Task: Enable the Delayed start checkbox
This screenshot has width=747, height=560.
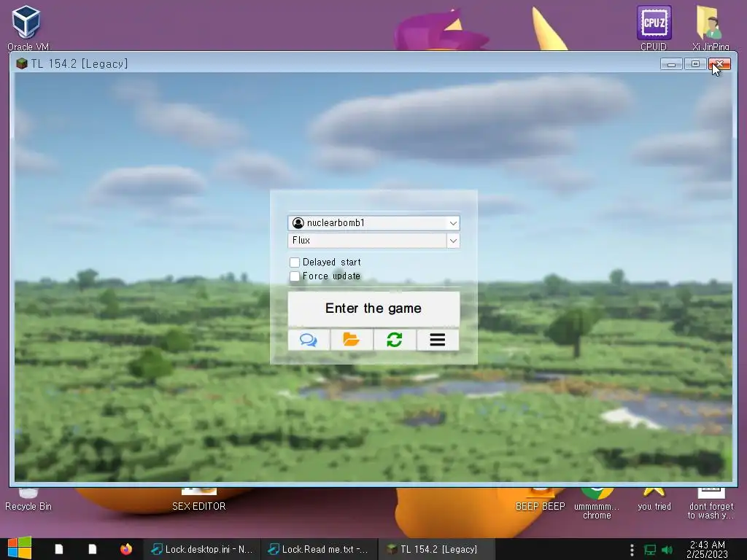Action: [x=295, y=262]
